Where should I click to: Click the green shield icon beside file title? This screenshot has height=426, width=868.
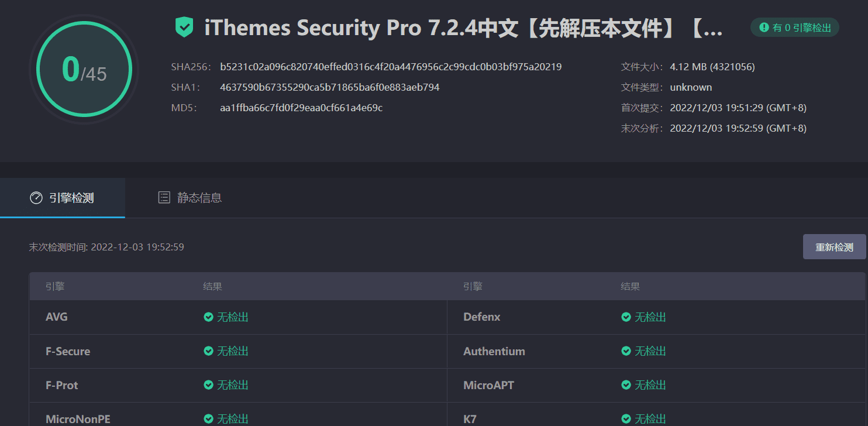click(184, 28)
